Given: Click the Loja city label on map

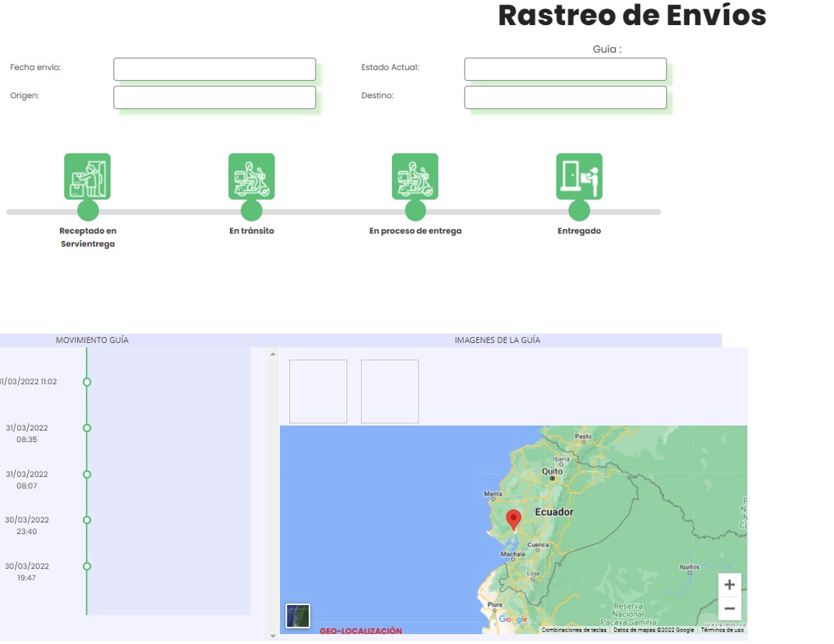Looking at the screenshot, I should [x=533, y=573].
